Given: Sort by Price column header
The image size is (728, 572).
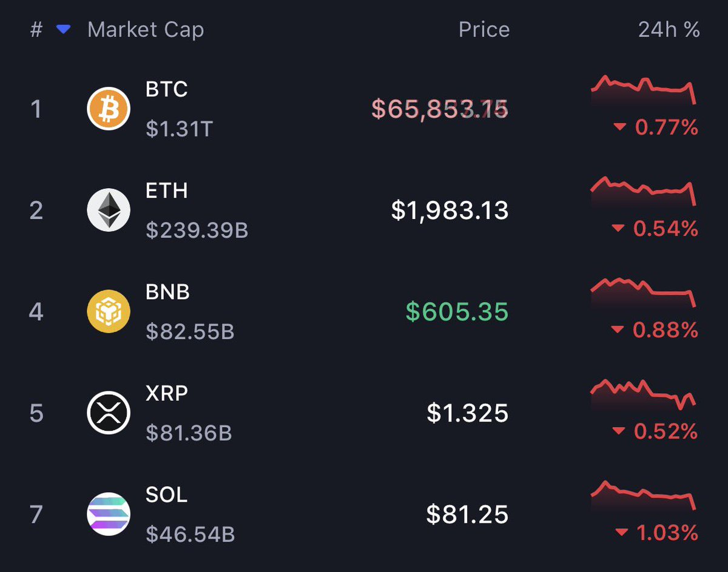Looking at the screenshot, I should point(484,30).
